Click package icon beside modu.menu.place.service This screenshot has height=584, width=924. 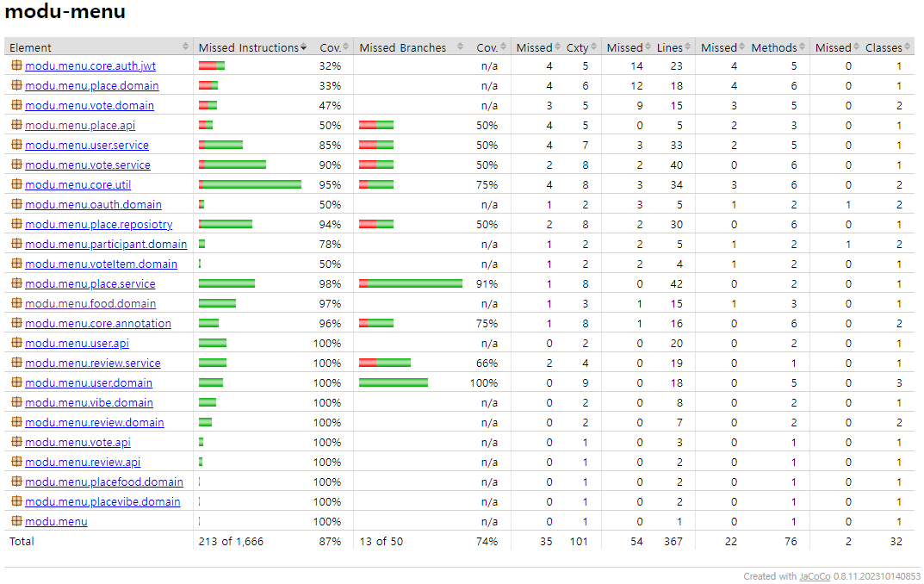click(x=16, y=283)
